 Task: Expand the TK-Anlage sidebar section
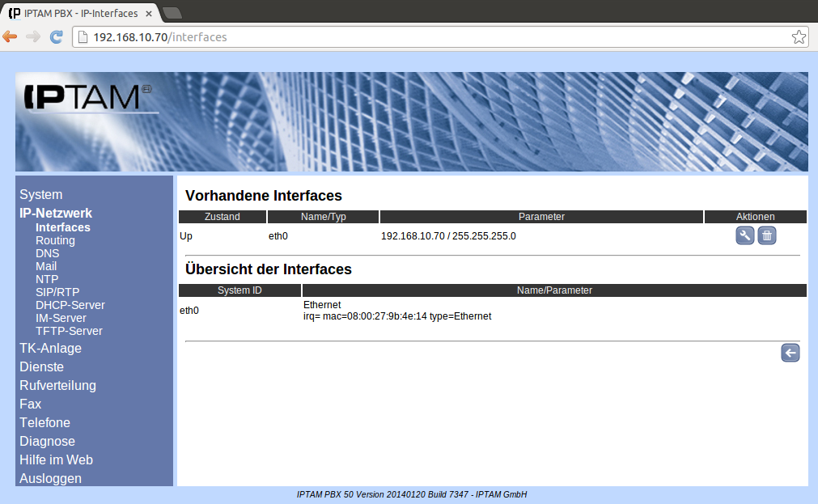(50, 348)
